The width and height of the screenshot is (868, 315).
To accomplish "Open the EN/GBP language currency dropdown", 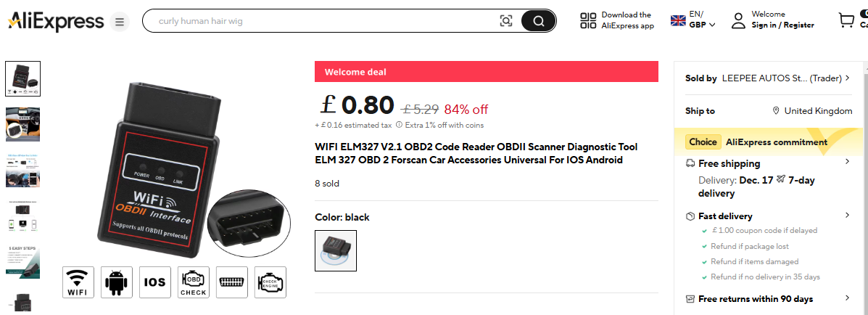I will tap(694, 20).
